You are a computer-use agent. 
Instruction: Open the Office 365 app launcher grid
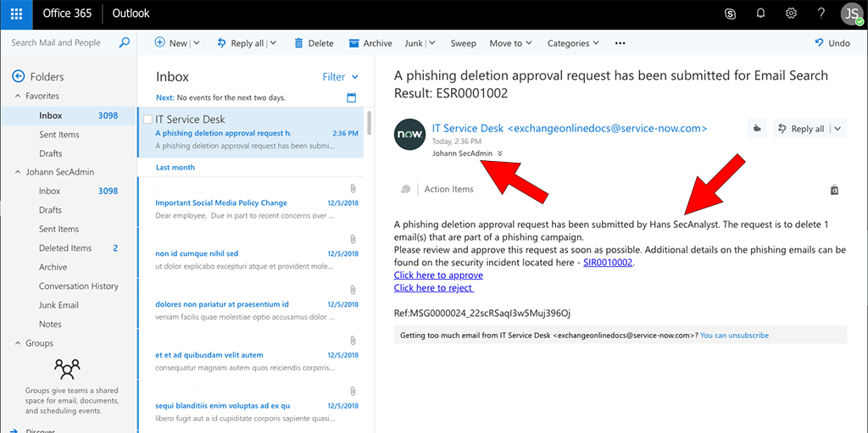tap(17, 14)
